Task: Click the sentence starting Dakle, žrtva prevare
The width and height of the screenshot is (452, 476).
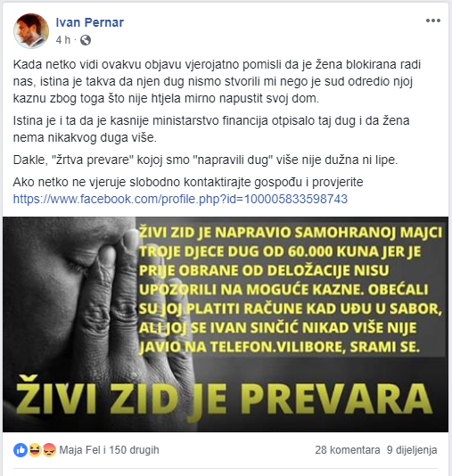Action: tap(205, 160)
